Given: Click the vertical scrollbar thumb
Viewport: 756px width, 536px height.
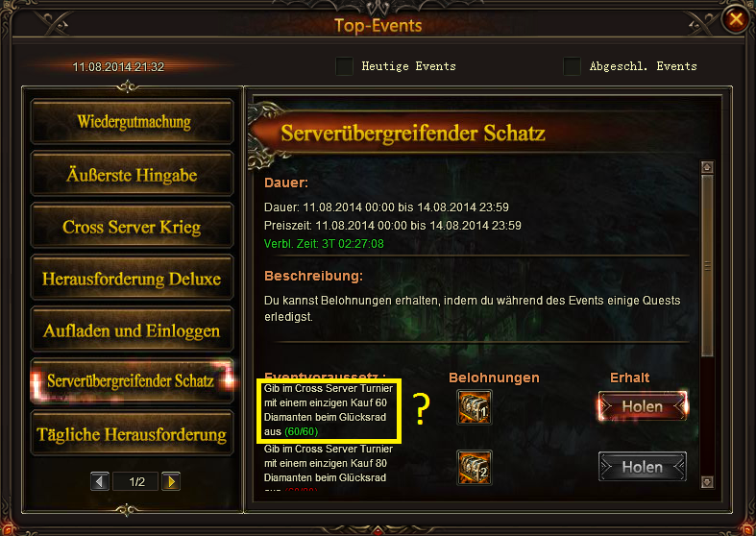Looking at the screenshot, I should pyautogui.click(x=707, y=265).
